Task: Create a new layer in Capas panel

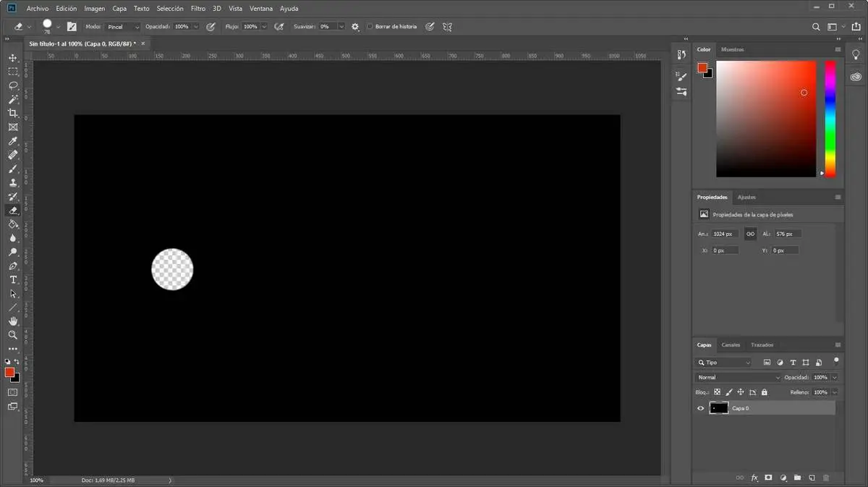Action: pos(812,478)
